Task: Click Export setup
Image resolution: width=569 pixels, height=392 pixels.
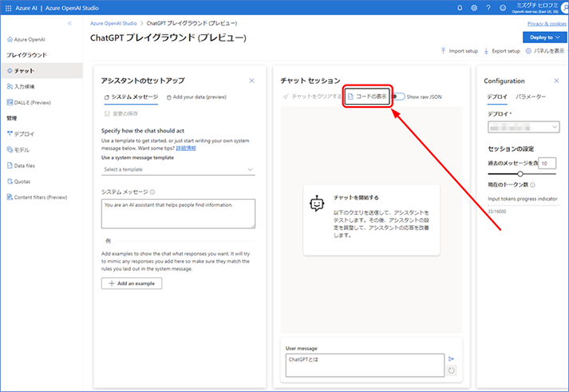Action: [502, 51]
